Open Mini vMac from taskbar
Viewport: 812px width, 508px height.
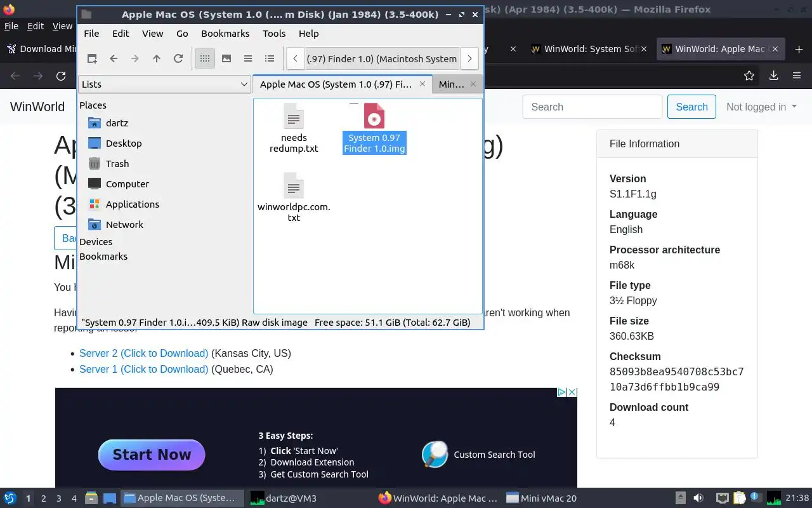click(x=542, y=498)
